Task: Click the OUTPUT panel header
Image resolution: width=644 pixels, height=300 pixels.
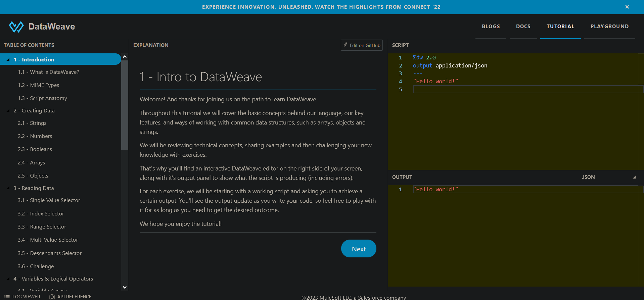Action: [x=402, y=177]
